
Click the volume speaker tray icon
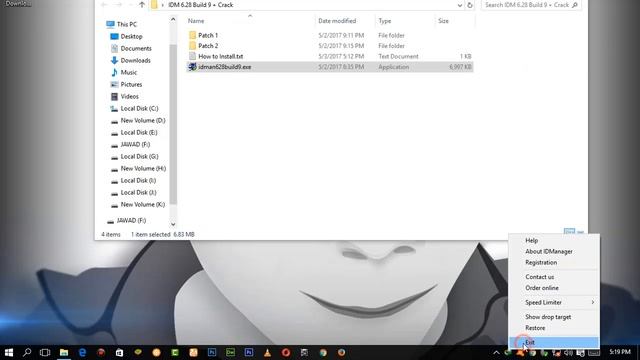[x=568, y=353]
